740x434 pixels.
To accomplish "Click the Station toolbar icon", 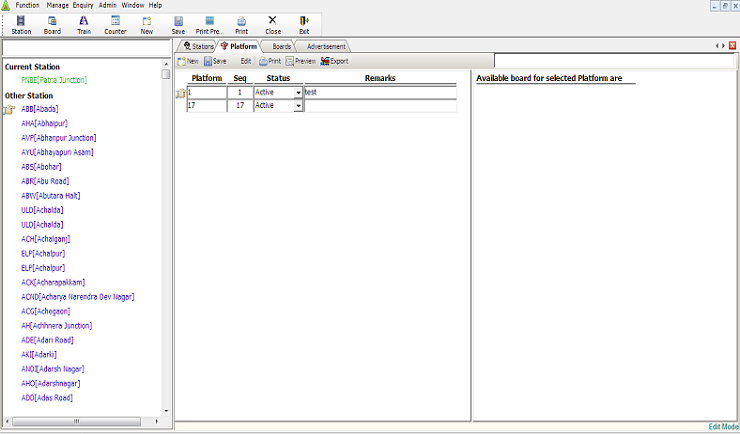I will pyautogui.click(x=21, y=24).
